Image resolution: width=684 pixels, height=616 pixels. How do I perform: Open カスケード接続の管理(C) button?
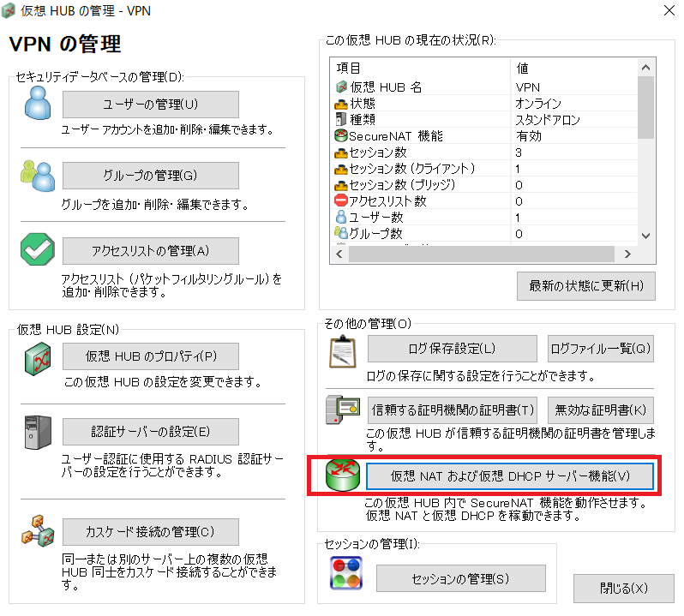coord(151,532)
